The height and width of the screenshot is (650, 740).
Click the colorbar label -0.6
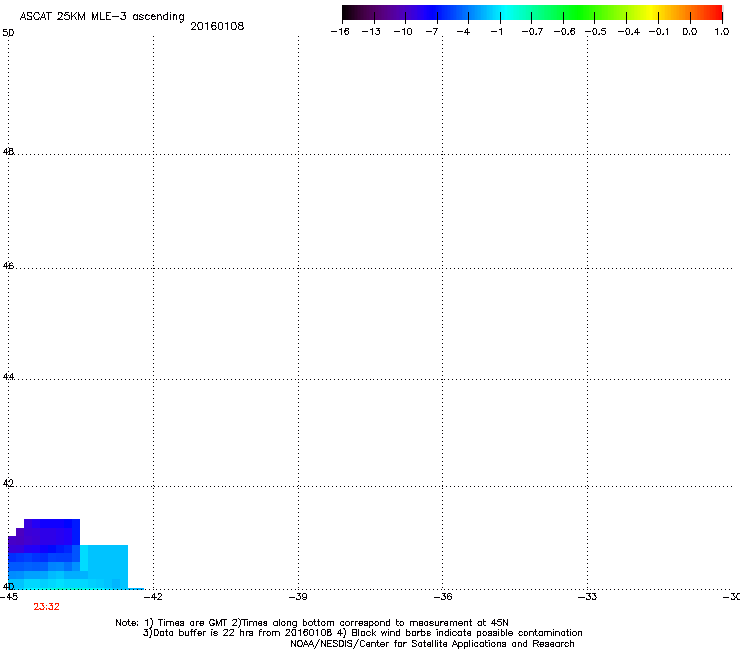point(564,32)
